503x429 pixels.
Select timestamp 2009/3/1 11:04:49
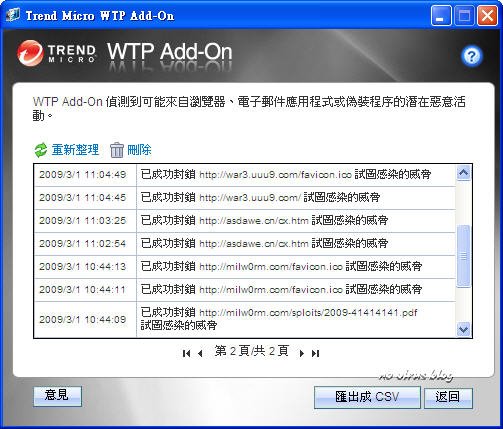click(83, 175)
